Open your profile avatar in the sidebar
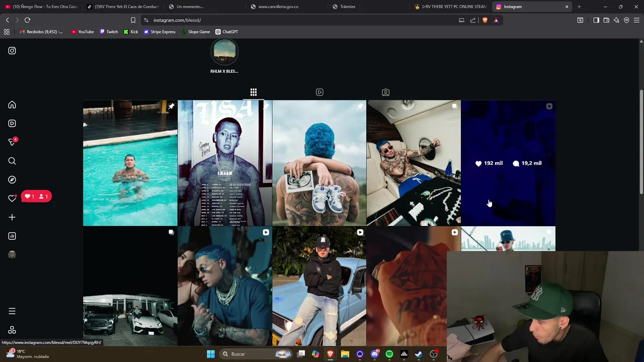 [12, 255]
